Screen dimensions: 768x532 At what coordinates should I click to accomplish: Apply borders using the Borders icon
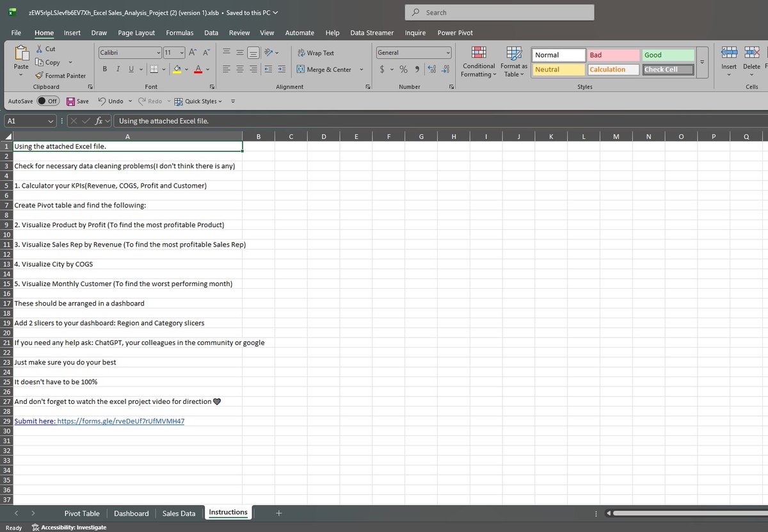[x=154, y=69]
